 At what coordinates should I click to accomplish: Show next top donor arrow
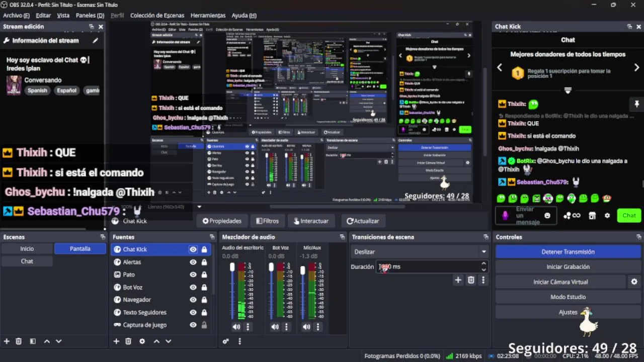tap(636, 67)
